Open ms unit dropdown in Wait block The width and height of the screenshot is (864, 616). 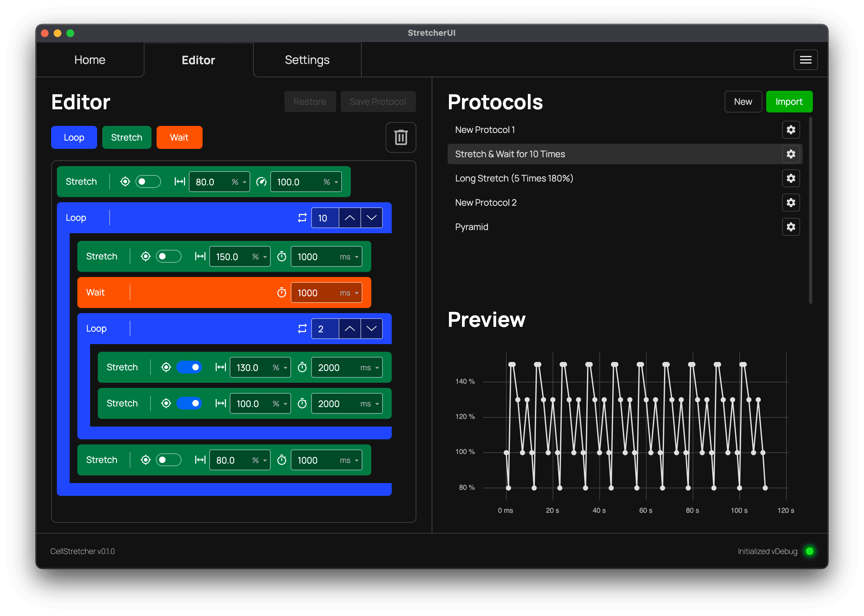[349, 293]
